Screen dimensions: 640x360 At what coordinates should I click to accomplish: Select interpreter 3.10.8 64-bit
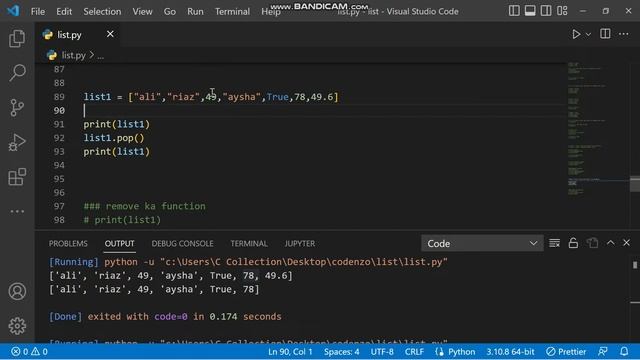point(510,351)
